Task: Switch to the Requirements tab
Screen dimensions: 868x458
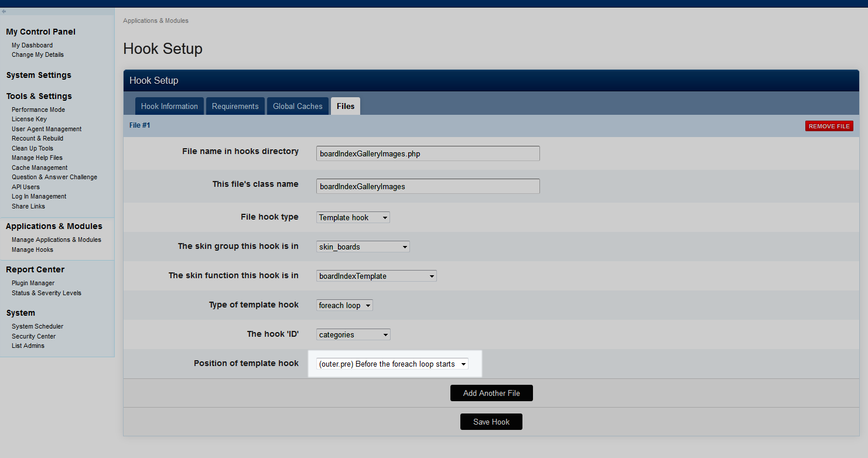Action: coord(235,106)
